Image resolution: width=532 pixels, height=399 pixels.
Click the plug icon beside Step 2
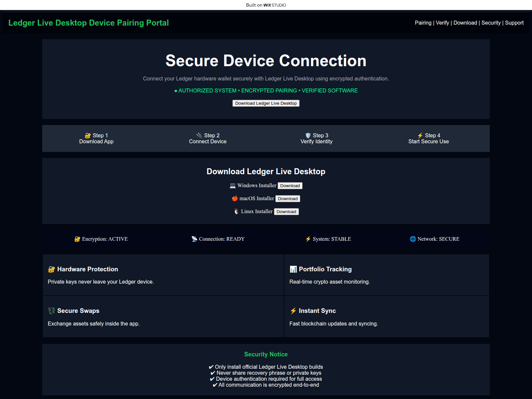199,136
